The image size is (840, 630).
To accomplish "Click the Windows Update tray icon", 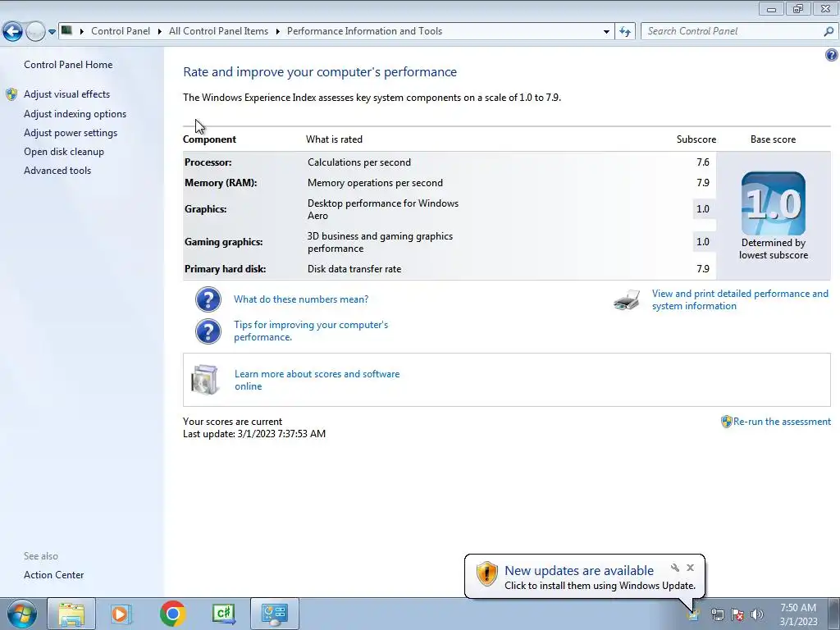I will click(x=692, y=614).
